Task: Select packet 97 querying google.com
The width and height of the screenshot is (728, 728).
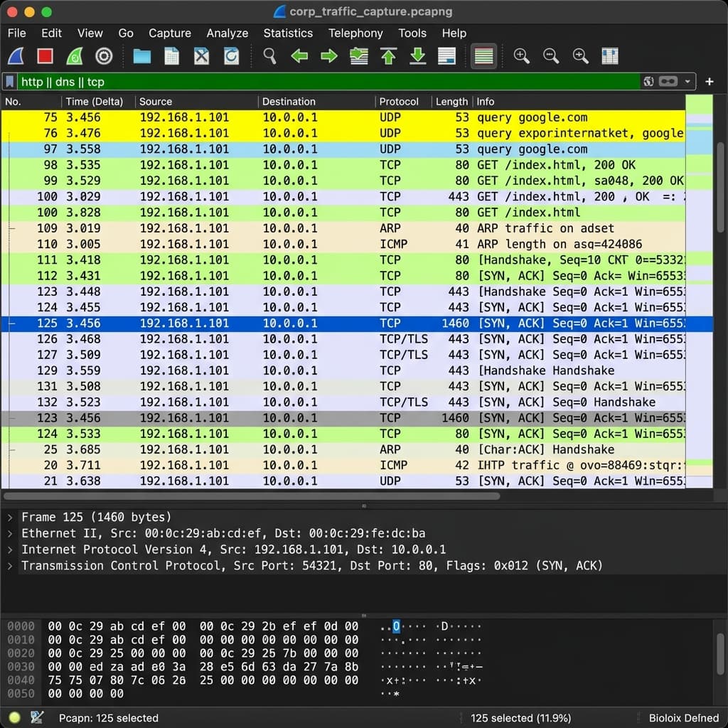Action: [213, 149]
